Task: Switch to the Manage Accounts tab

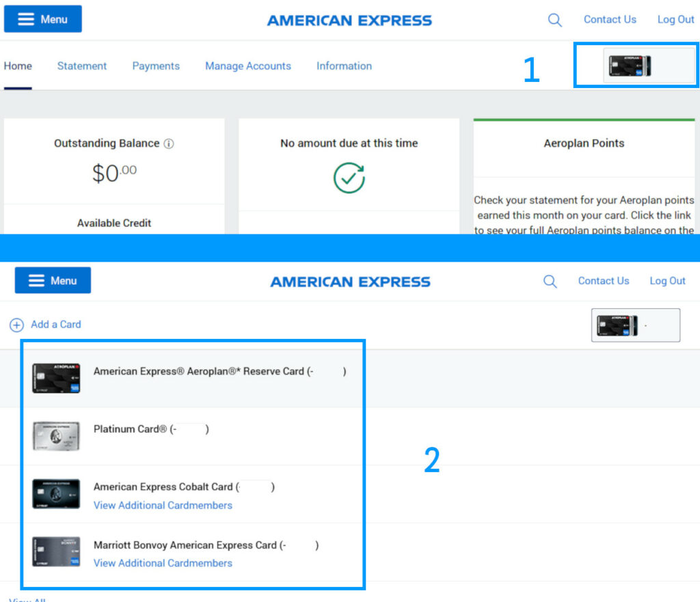Action: 247,66
